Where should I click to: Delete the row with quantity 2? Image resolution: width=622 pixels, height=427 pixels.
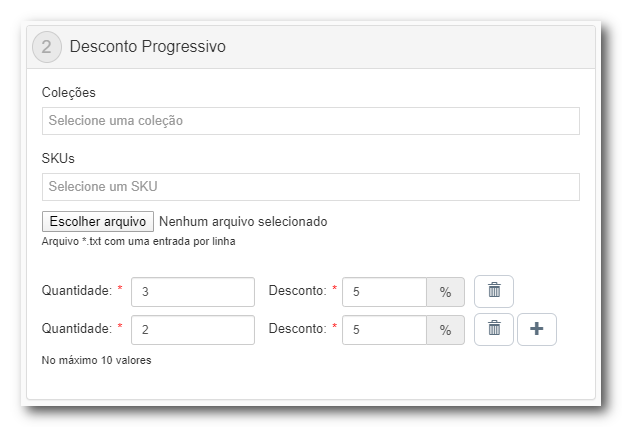click(x=493, y=329)
